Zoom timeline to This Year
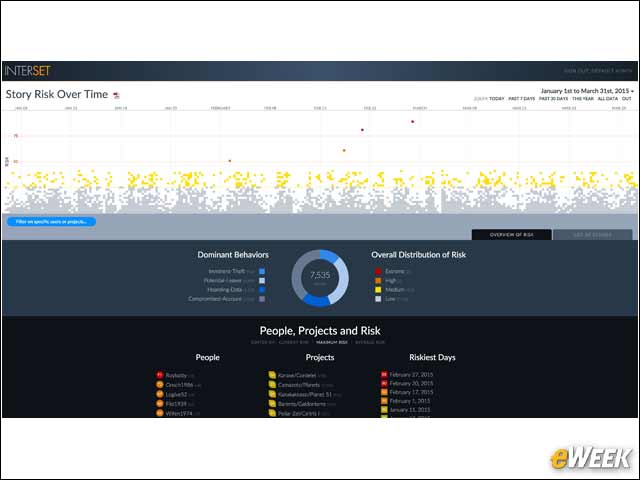 click(x=582, y=99)
